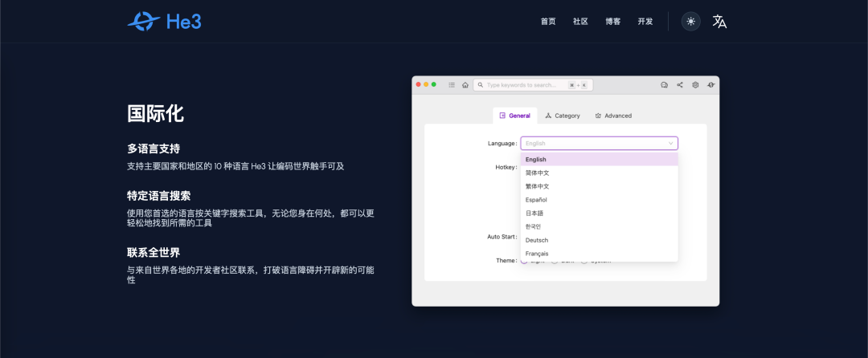Image resolution: width=868 pixels, height=358 pixels.
Task: Select 简体中文 in the language list
Action: pos(599,173)
